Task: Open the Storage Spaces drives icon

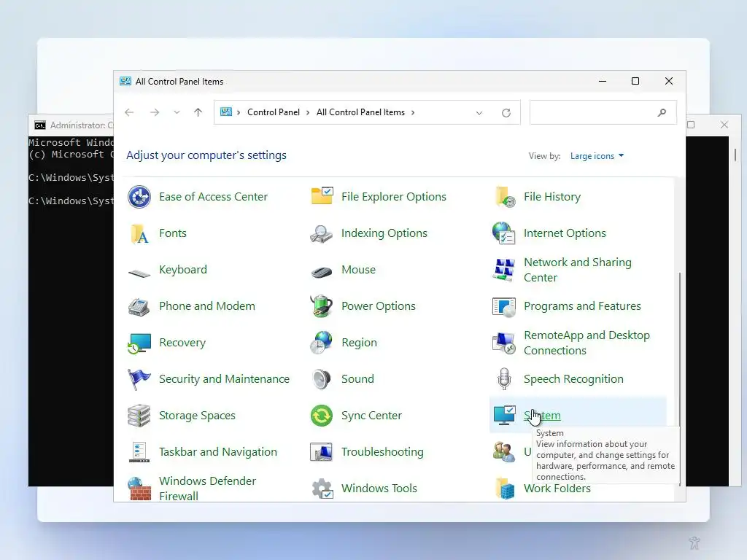Action: tap(139, 416)
